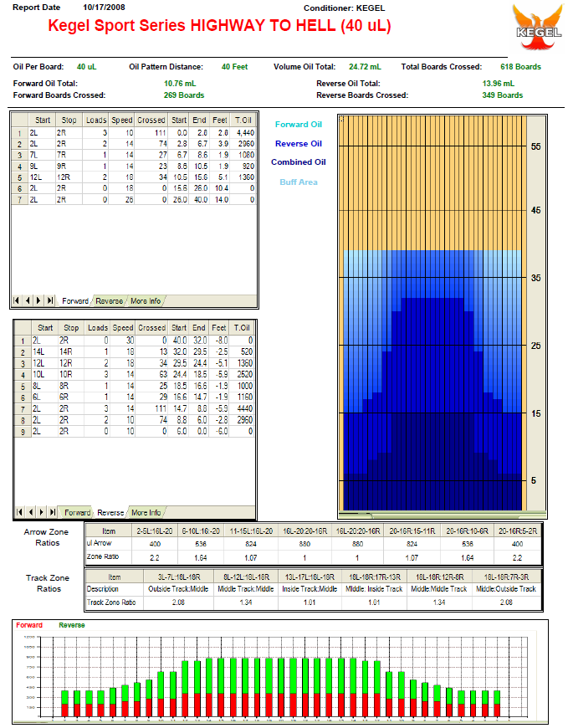This screenshot has width=568, height=728.
Task: Click the 11-15L:16L-20 arrow zone header
Action: point(251,531)
